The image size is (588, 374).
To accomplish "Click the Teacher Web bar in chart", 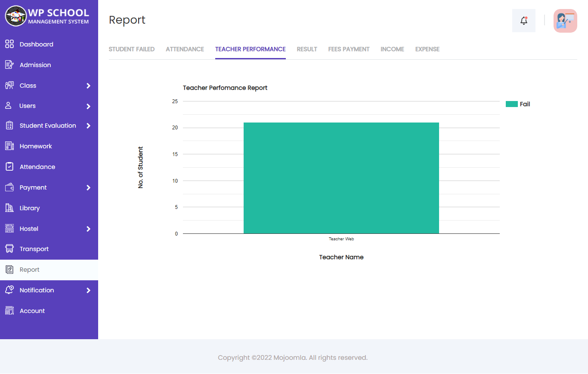I will [x=341, y=178].
